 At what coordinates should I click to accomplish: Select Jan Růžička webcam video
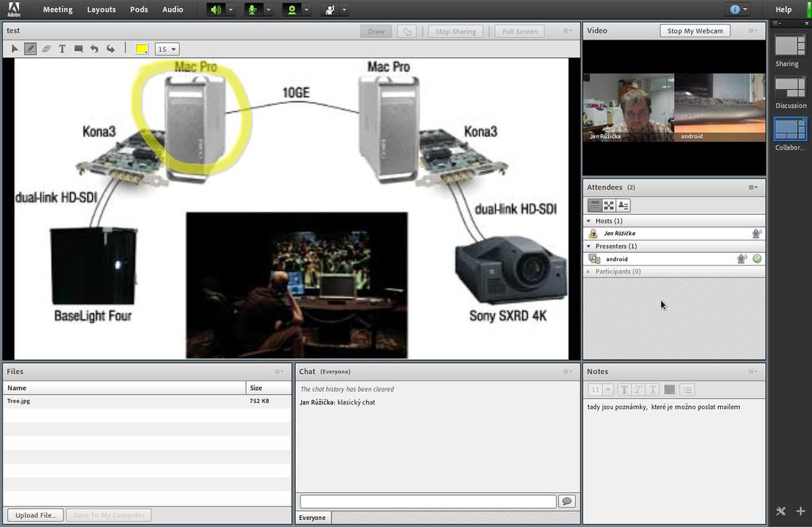(x=629, y=107)
